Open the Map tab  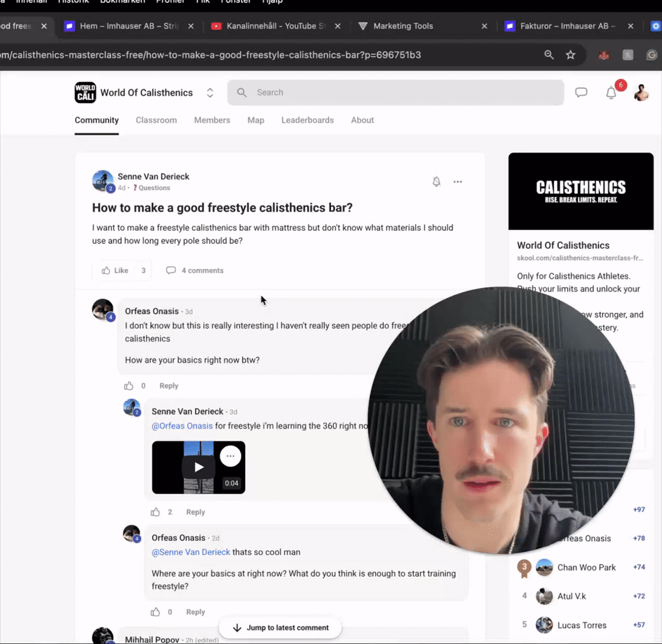(256, 120)
